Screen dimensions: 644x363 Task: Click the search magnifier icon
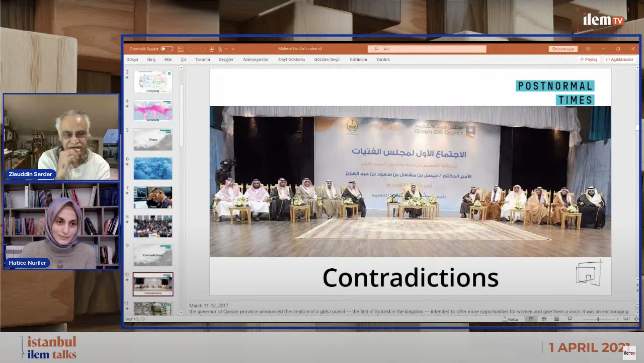[376, 49]
